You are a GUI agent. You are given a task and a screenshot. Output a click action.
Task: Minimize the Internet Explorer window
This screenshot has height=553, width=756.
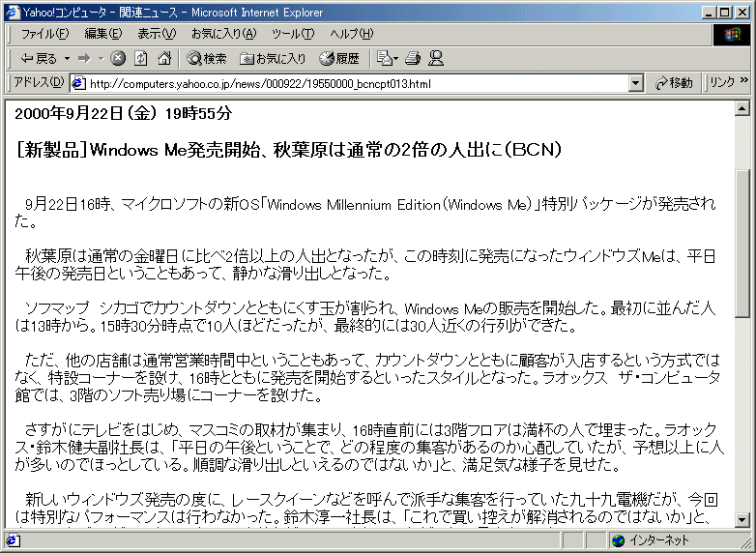[x=708, y=13]
